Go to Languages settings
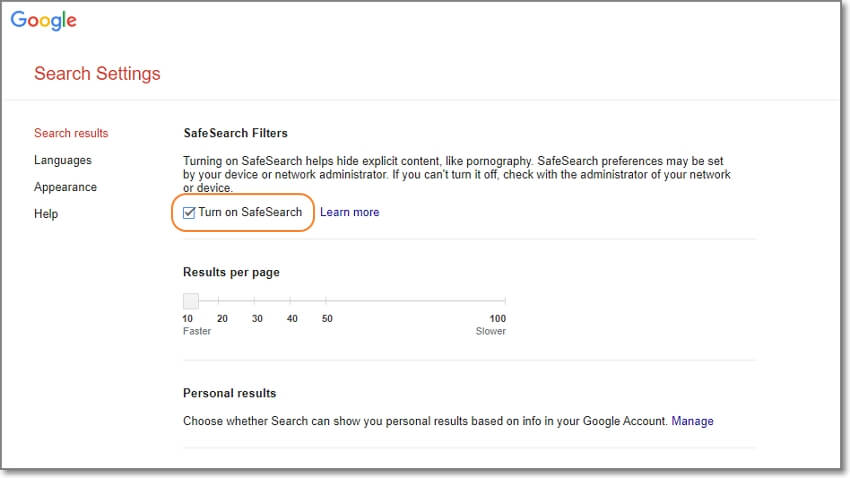 [x=62, y=160]
